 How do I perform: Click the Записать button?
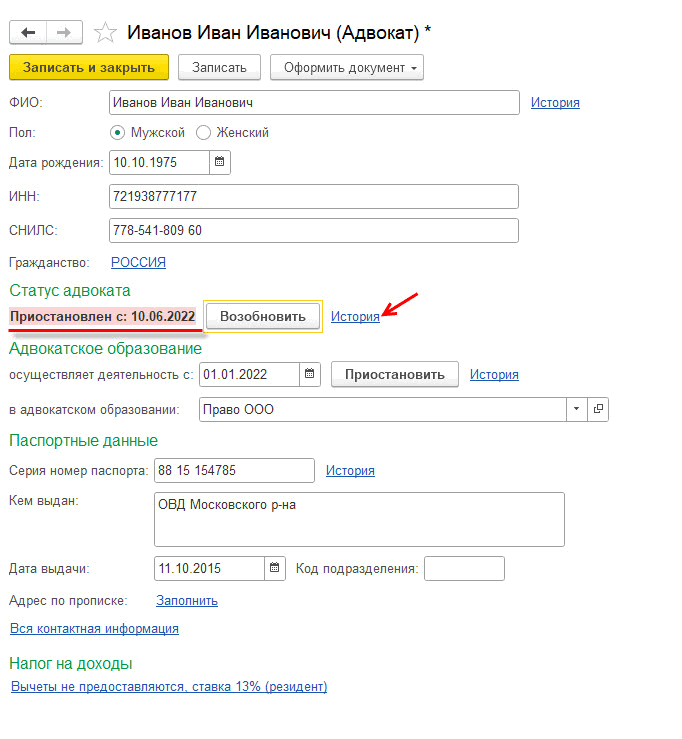tap(219, 67)
